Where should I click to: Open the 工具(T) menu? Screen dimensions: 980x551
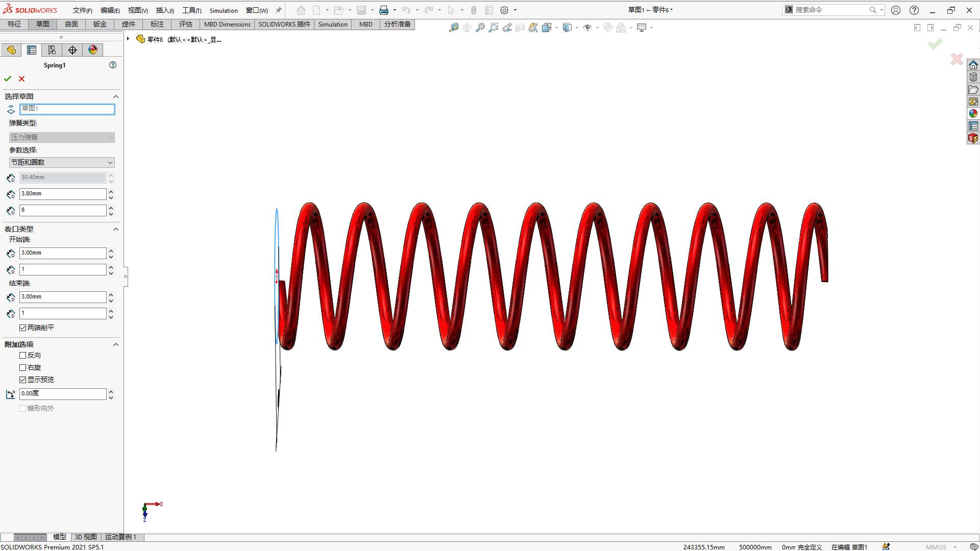point(191,10)
